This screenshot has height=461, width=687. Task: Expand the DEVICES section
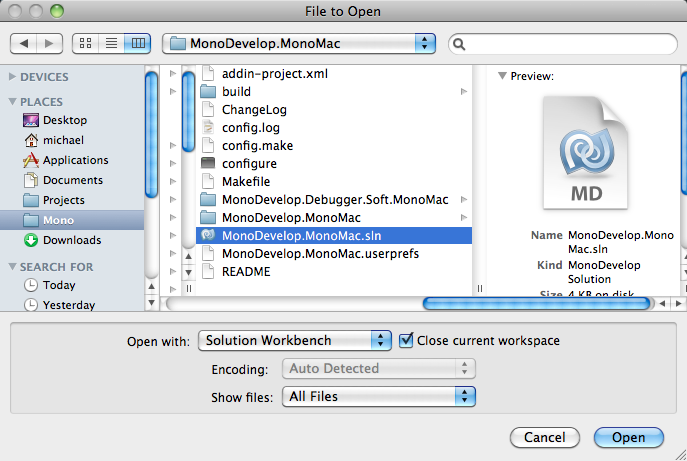pos(12,77)
